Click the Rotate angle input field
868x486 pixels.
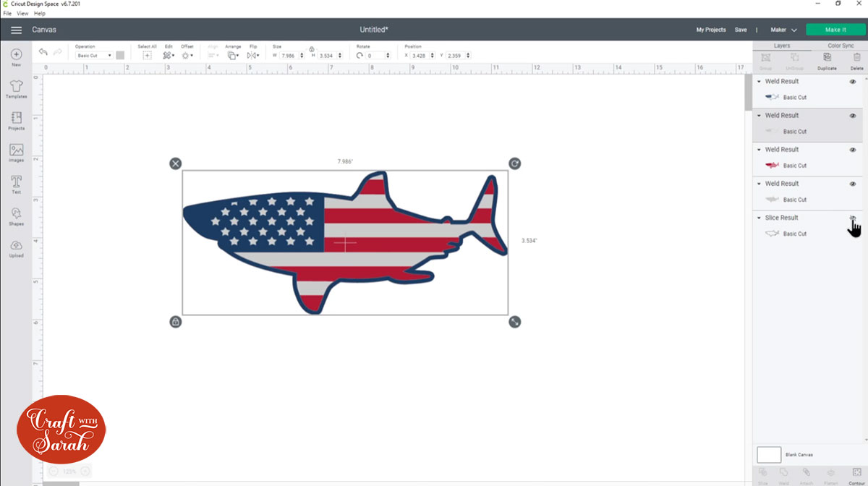tap(379, 56)
